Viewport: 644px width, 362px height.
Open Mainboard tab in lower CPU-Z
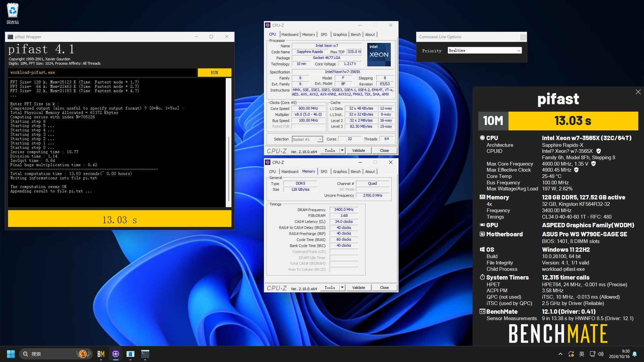(290, 172)
